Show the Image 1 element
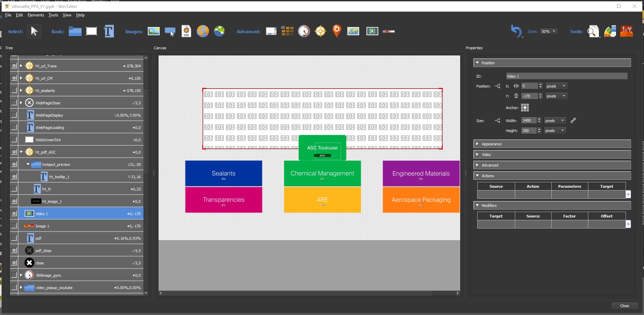The height and width of the screenshot is (315, 644). 14,226
